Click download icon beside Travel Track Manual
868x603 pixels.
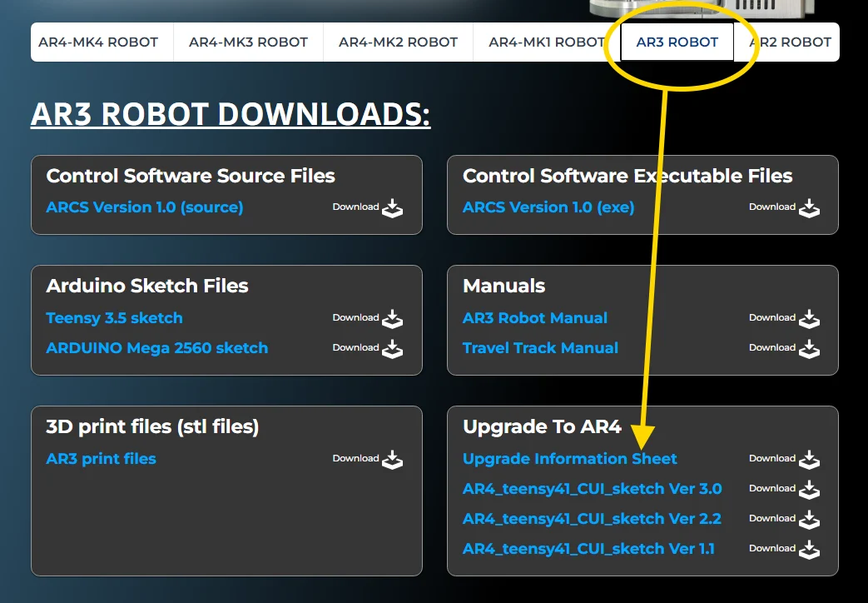click(809, 349)
